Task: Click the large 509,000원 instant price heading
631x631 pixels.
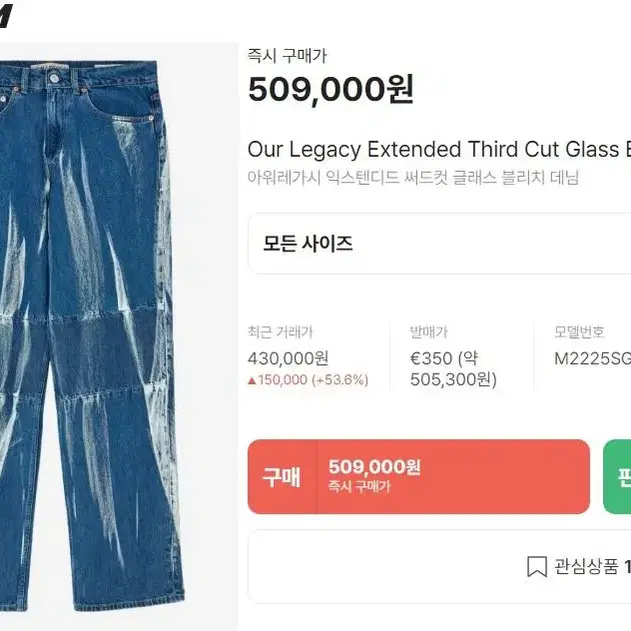Action: click(x=331, y=89)
